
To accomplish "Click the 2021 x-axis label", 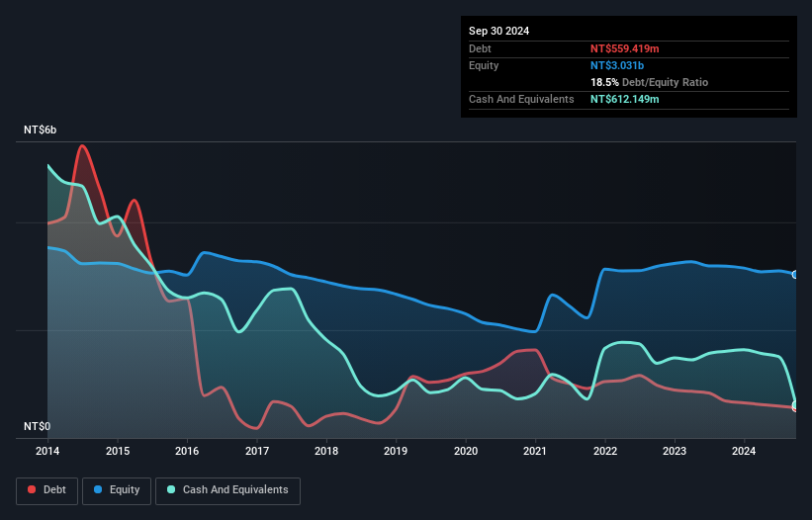I will coord(535,451).
